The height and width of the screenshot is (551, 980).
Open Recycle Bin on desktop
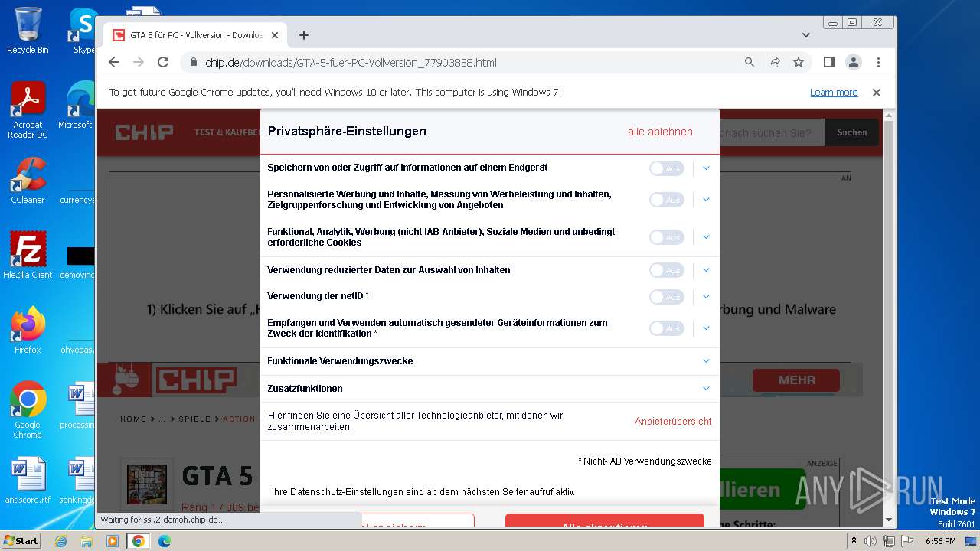tap(28, 31)
